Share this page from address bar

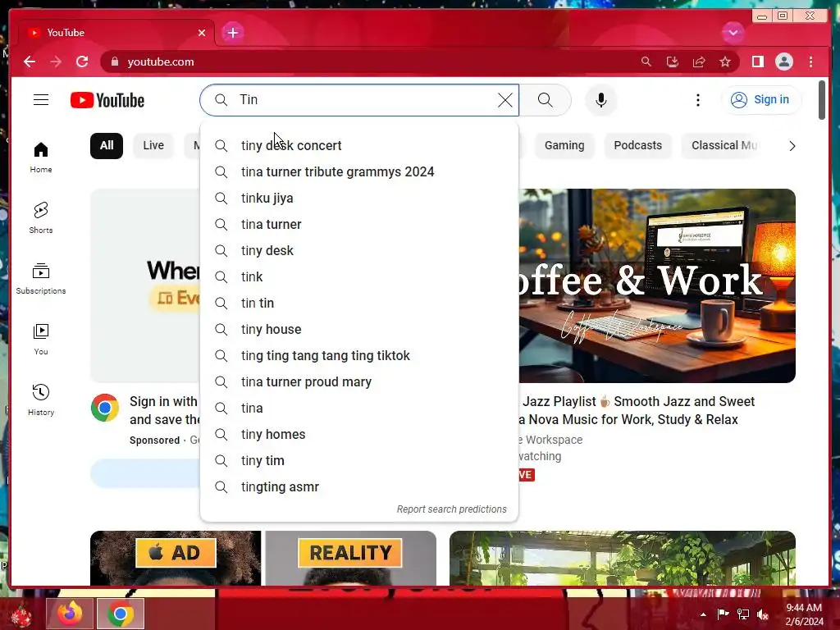(699, 62)
